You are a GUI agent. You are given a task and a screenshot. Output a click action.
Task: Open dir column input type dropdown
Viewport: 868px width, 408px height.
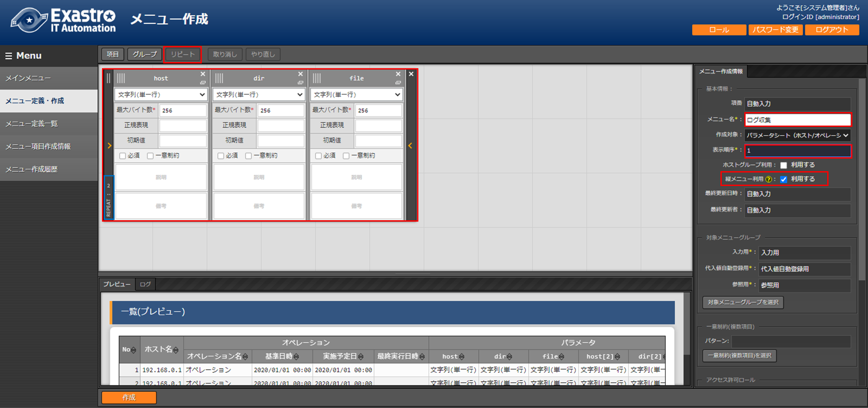[x=259, y=94]
